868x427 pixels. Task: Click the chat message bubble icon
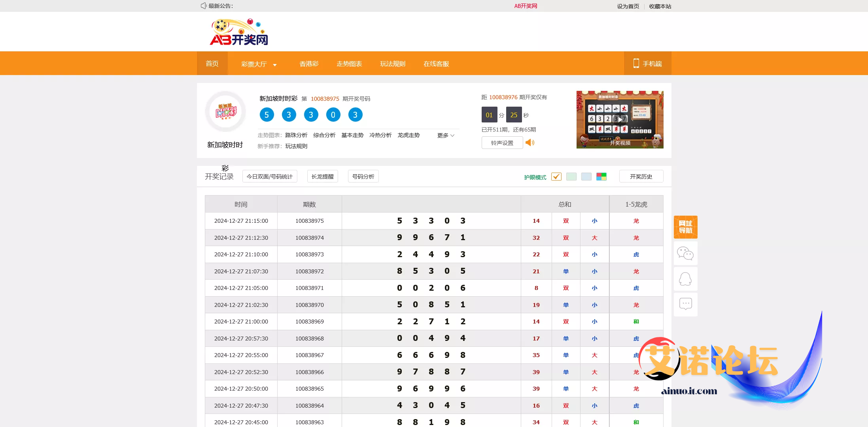[685, 304]
